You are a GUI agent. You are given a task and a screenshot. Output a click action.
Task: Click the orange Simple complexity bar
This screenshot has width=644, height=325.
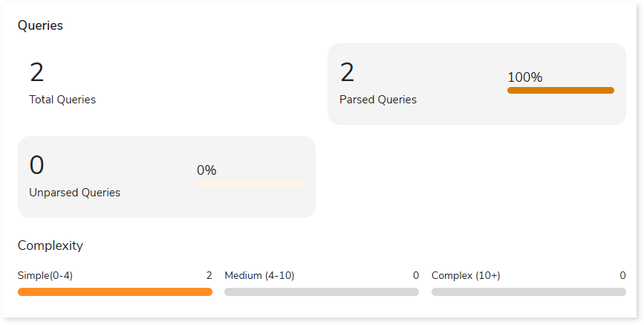(115, 292)
